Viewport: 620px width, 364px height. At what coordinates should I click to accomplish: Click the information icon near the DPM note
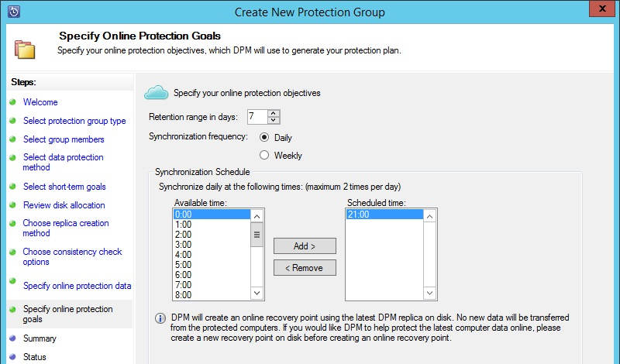(x=160, y=318)
